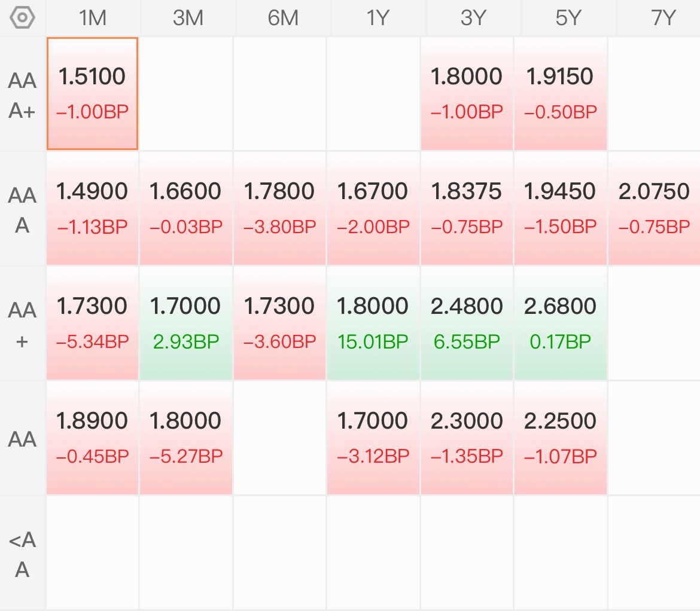Open the AAA+ row label
This screenshot has height=611, width=700.
pos(22,95)
